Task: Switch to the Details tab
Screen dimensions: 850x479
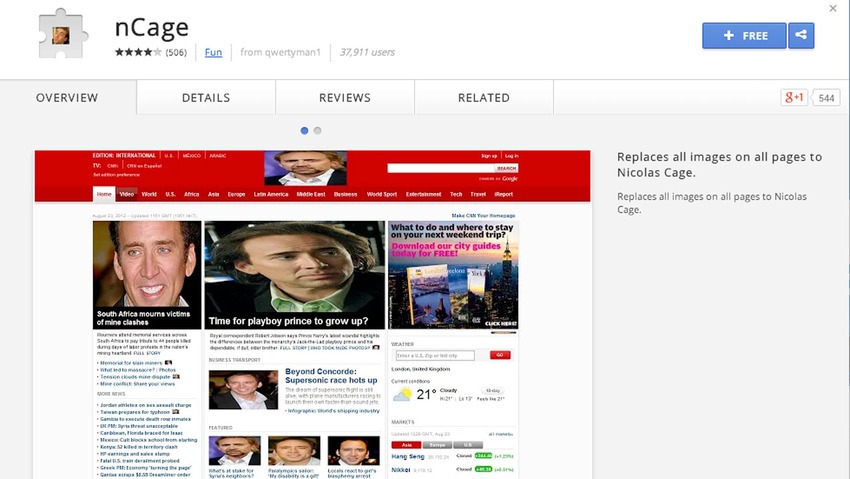Action: coord(206,98)
